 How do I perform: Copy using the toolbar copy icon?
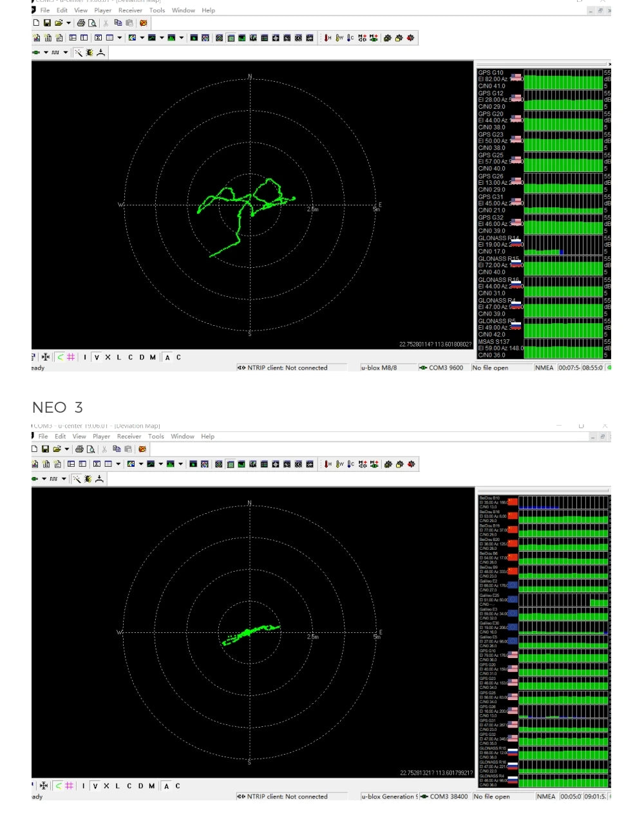click(x=118, y=23)
